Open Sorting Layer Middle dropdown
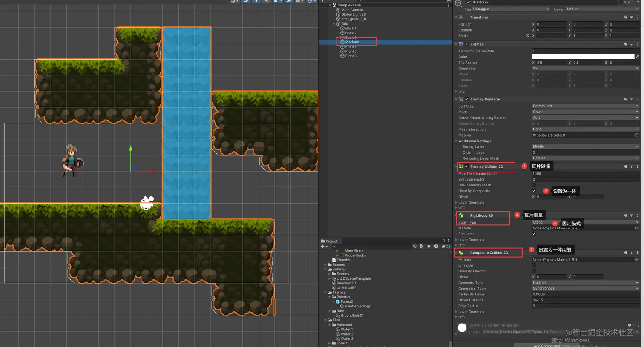 click(586, 146)
